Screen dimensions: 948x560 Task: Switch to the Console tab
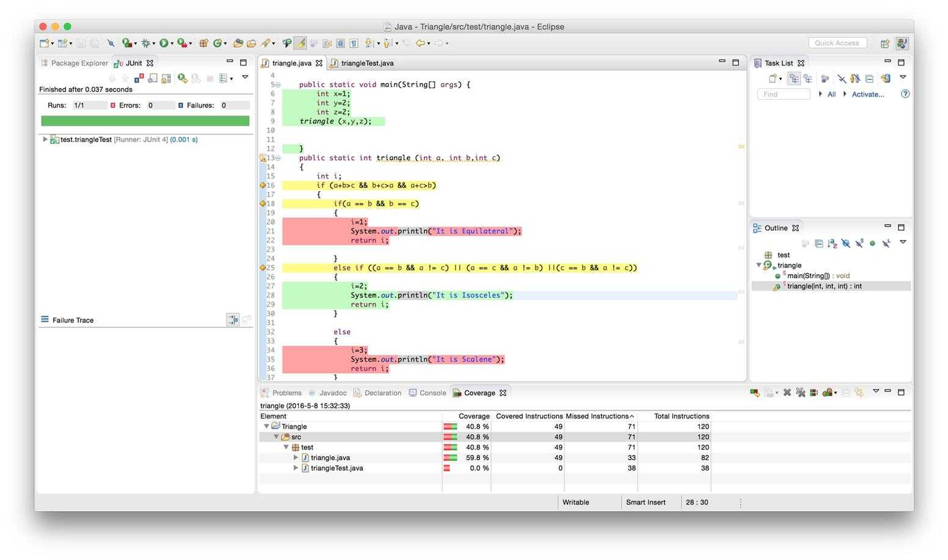tap(428, 393)
